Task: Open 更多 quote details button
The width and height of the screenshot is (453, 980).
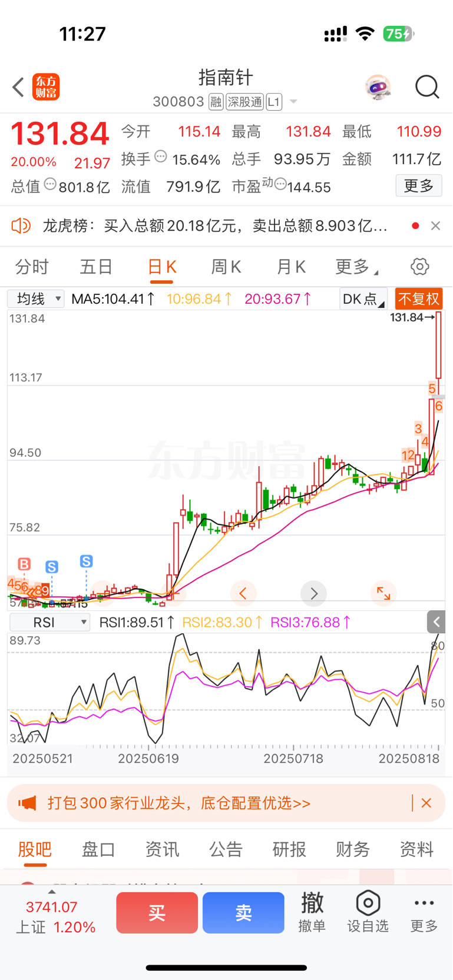Action: coord(419,186)
